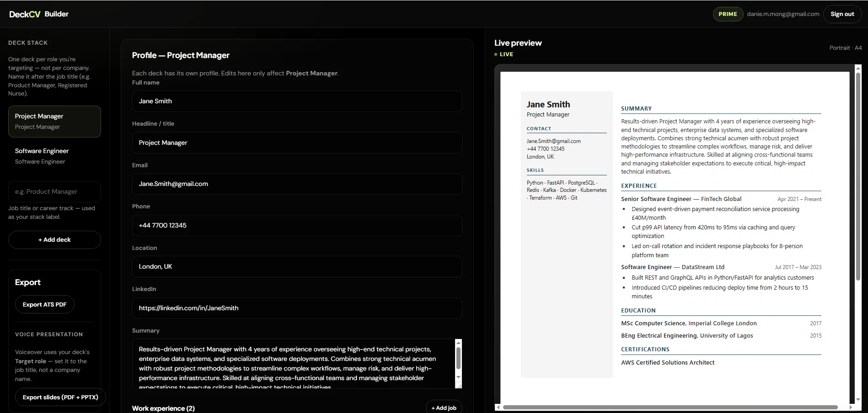Click the Summary textarea scrollbar thumb
This screenshot has width=868, height=413.
pyautogui.click(x=458, y=358)
